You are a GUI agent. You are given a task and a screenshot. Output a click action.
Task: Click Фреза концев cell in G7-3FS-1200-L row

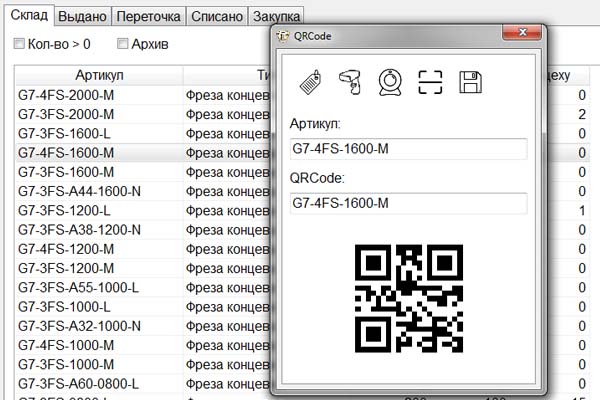pos(228,211)
